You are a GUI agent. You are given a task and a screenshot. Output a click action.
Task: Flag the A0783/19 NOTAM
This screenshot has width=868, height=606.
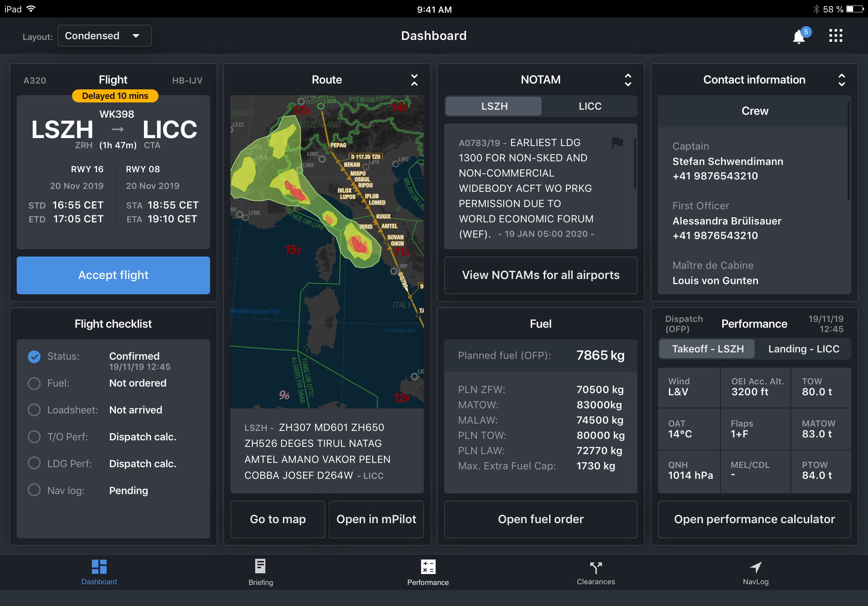(x=617, y=143)
